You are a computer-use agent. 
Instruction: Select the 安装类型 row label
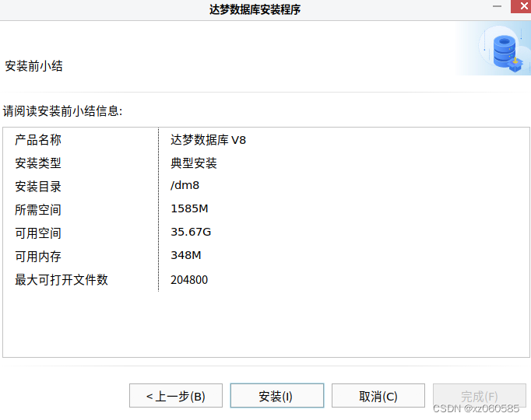pyautogui.click(x=38, y=163)
